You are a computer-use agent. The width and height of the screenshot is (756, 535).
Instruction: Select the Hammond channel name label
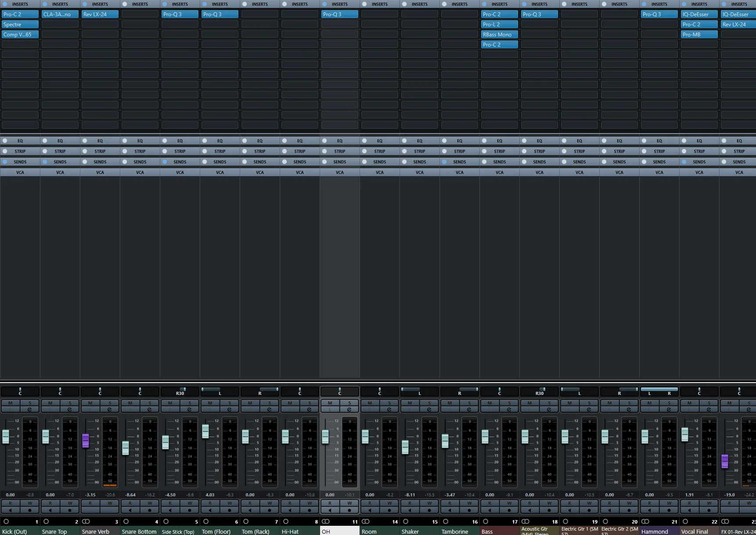coord(659,531)
